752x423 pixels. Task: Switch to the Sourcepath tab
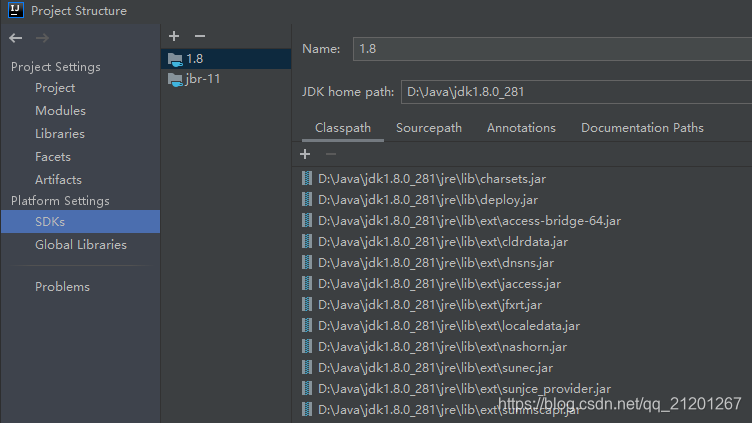coord(429,128)
